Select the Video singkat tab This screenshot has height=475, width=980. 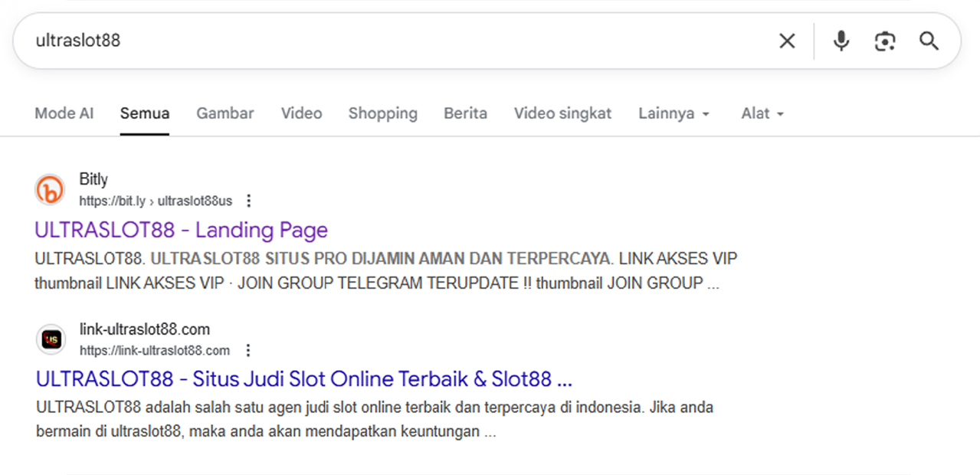click(x=562, y=113)
